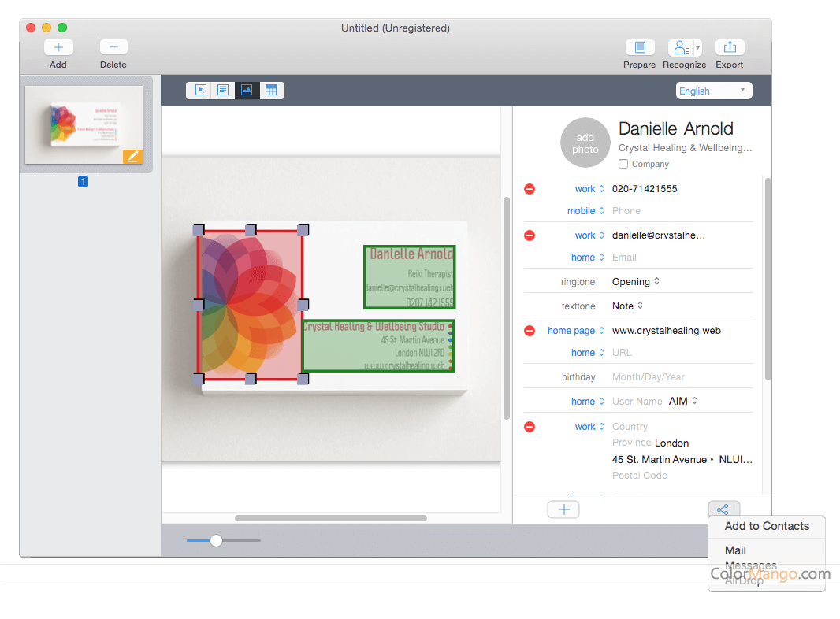The image size is (840, 619).
Task: Remove the work phone number field
Action: (x=530, y=189)
